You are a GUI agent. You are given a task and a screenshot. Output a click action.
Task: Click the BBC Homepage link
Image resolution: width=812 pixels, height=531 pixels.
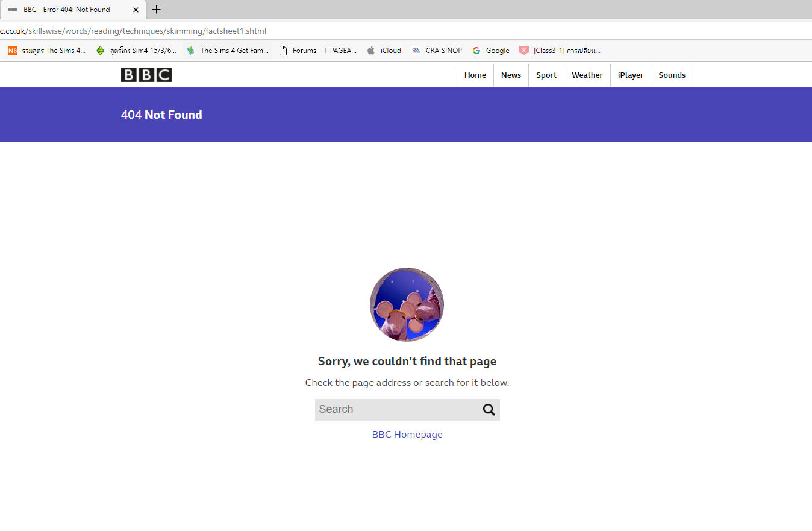tap(407, 435)
